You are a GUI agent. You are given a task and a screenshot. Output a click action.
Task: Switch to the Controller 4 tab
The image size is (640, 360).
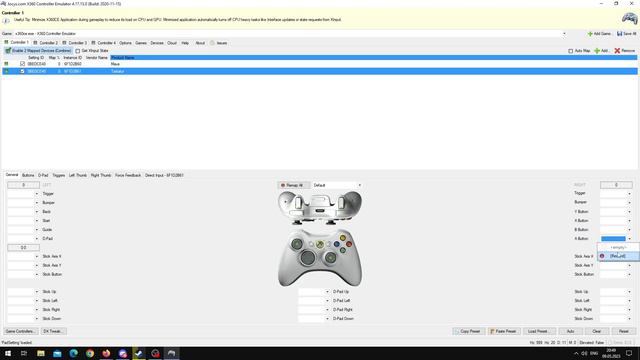coord(104,43)
